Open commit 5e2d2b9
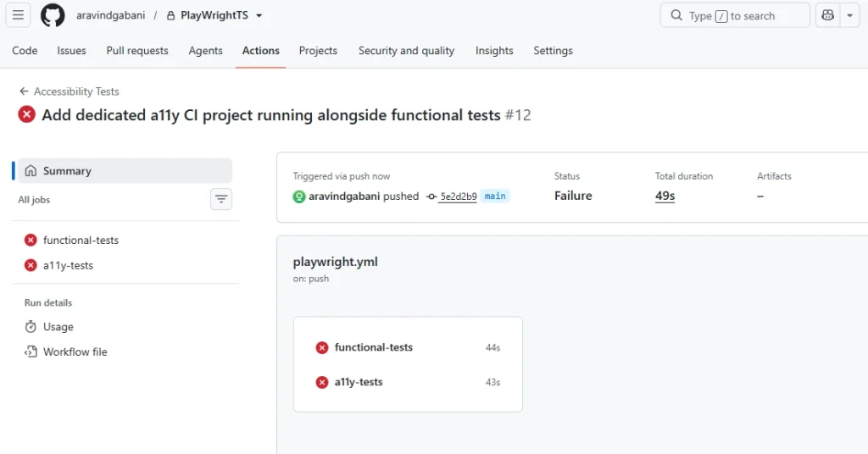The image size is (868, 454). (x=459, y=197)
